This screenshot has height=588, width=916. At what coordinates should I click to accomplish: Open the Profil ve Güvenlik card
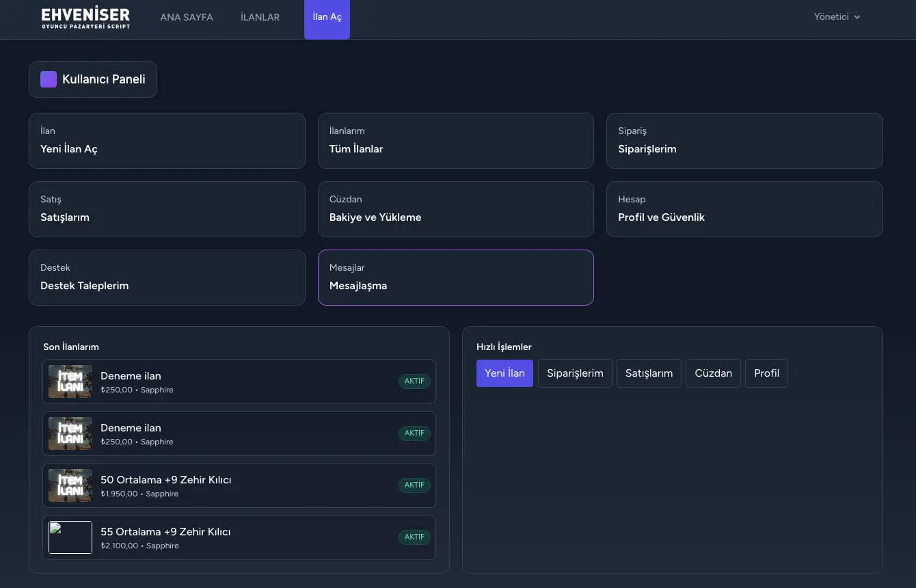click(x=744, y=209)
